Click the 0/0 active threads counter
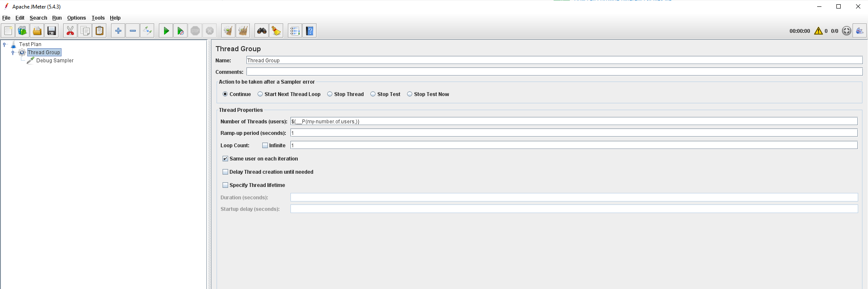 coord(835,31)
